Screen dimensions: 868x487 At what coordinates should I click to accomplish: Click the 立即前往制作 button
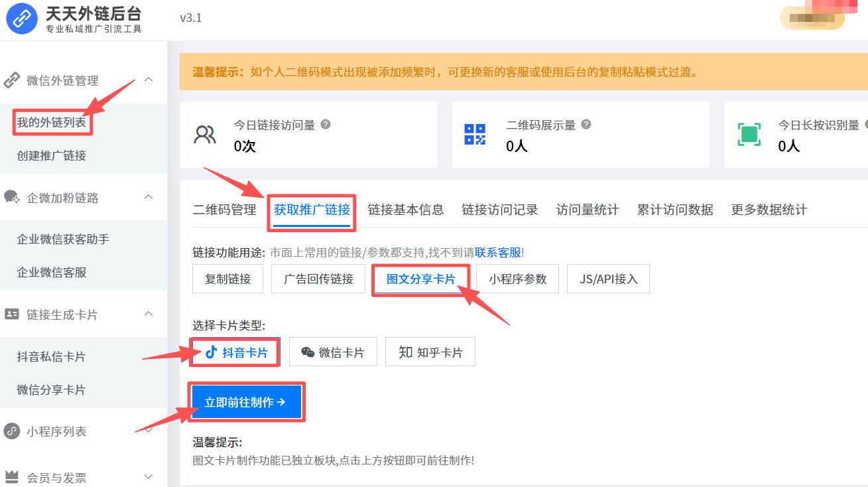246,402
